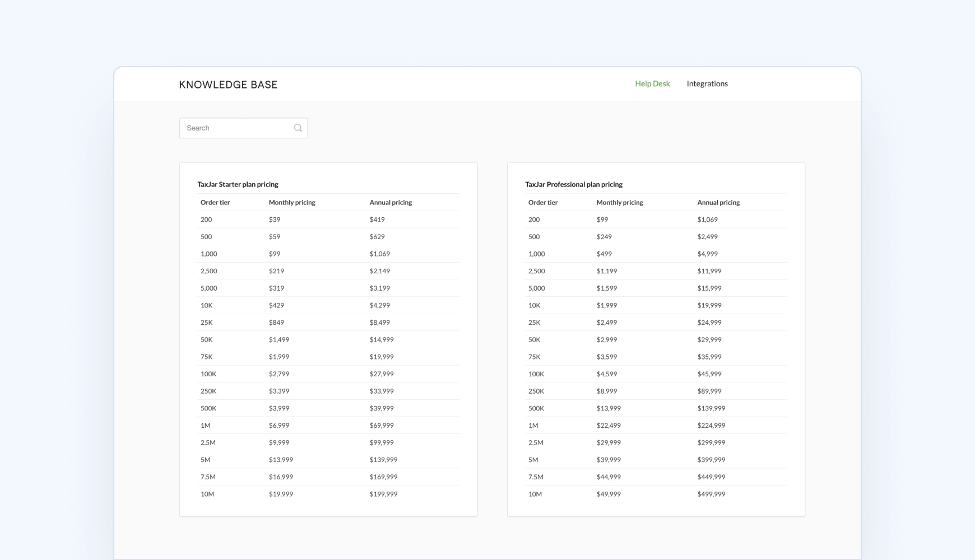Open the Help Desk link
The image size is (975, 560).
tap(652, 84)
